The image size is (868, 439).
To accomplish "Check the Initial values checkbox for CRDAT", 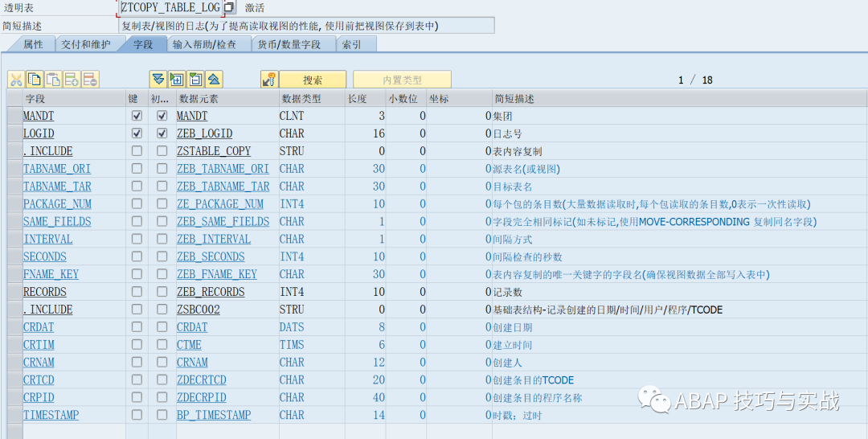I will tap(162, 327).
